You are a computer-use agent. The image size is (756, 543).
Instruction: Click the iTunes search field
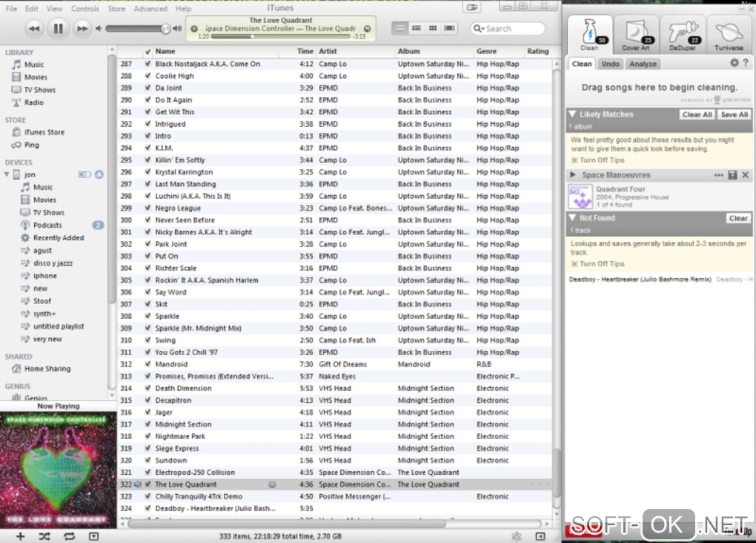click(508, 28)
